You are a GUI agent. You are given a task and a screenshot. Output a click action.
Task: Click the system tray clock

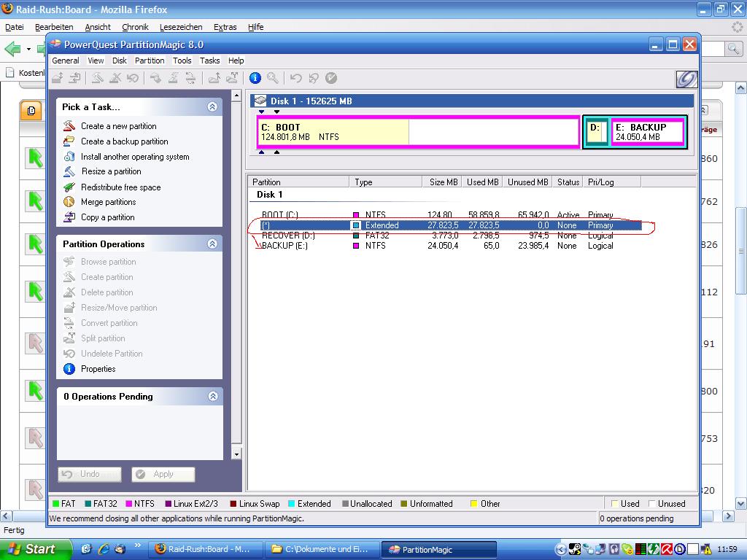pyautogui.click(x=727, y=550)
